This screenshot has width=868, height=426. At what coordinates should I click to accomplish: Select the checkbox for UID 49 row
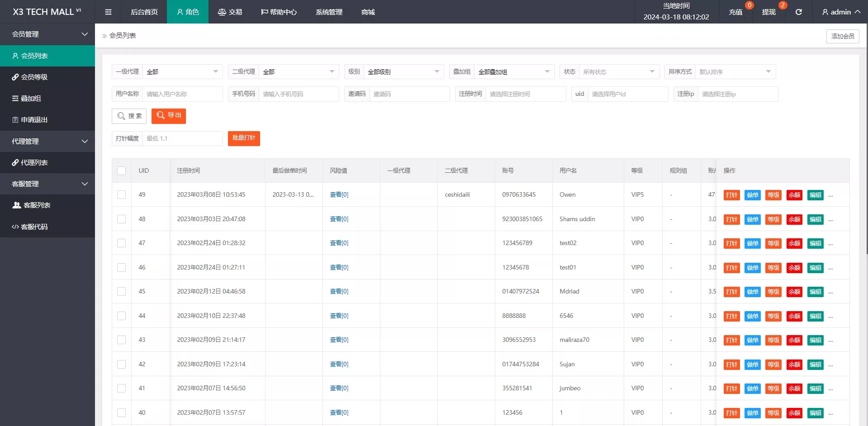121,195
